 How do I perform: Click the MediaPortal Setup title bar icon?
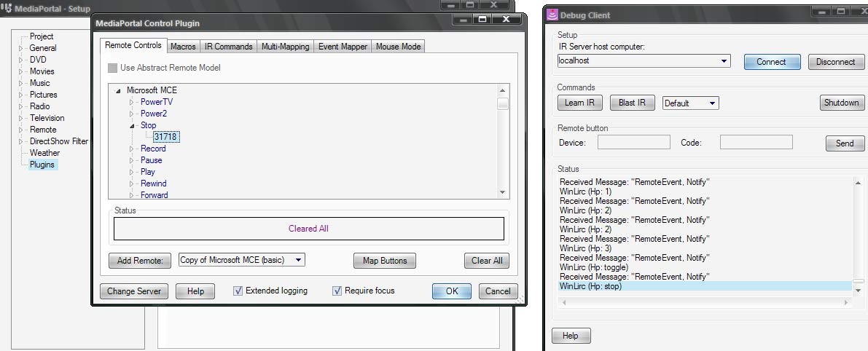point(7,9)
